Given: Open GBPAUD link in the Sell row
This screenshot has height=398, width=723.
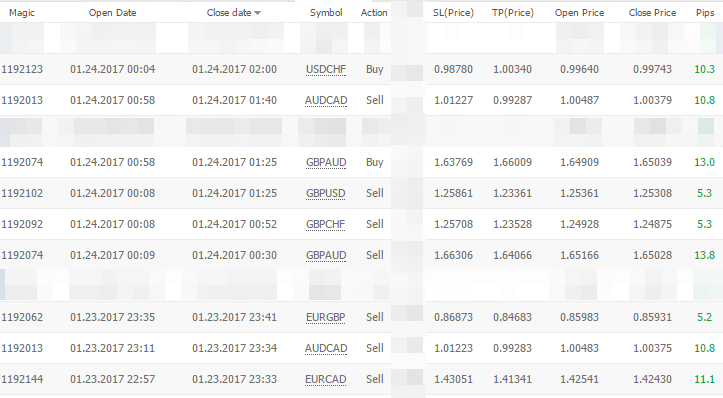Looking at the screenshot, I should [326, 255].
